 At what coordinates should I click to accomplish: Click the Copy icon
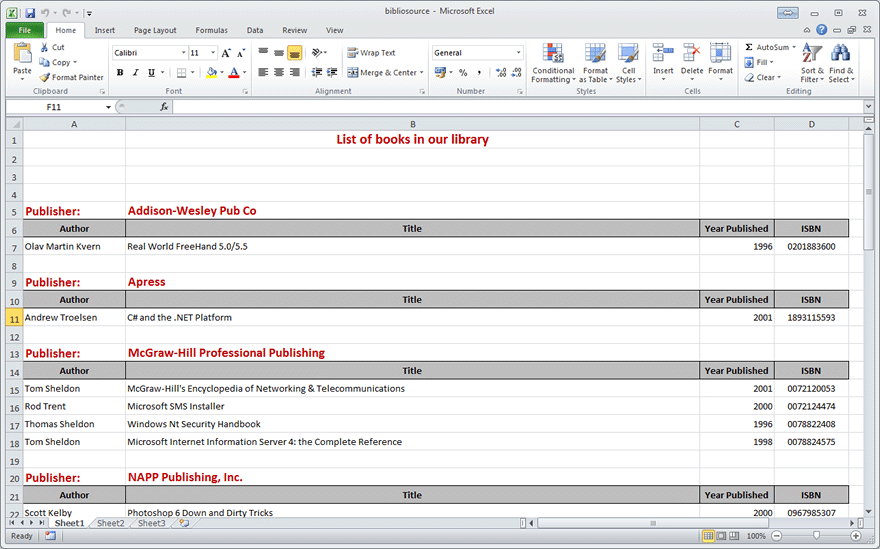pyautogui.click(x=44, y=62)
